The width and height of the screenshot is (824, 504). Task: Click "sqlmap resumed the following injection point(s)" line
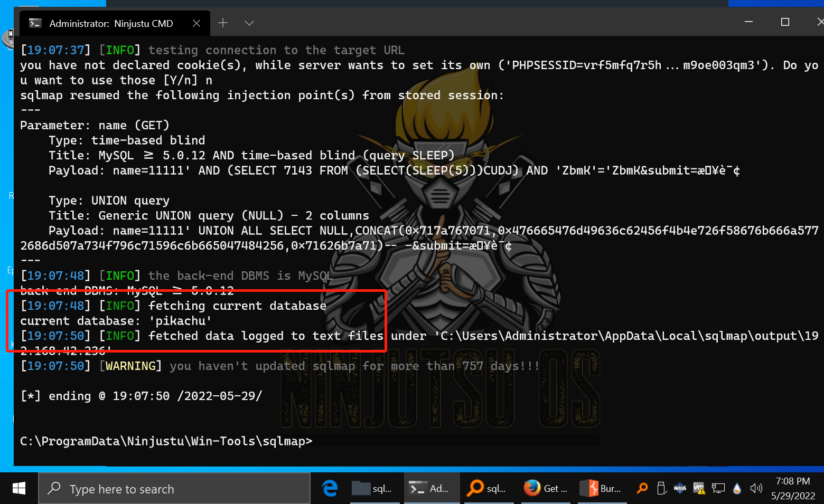point(262,95)
